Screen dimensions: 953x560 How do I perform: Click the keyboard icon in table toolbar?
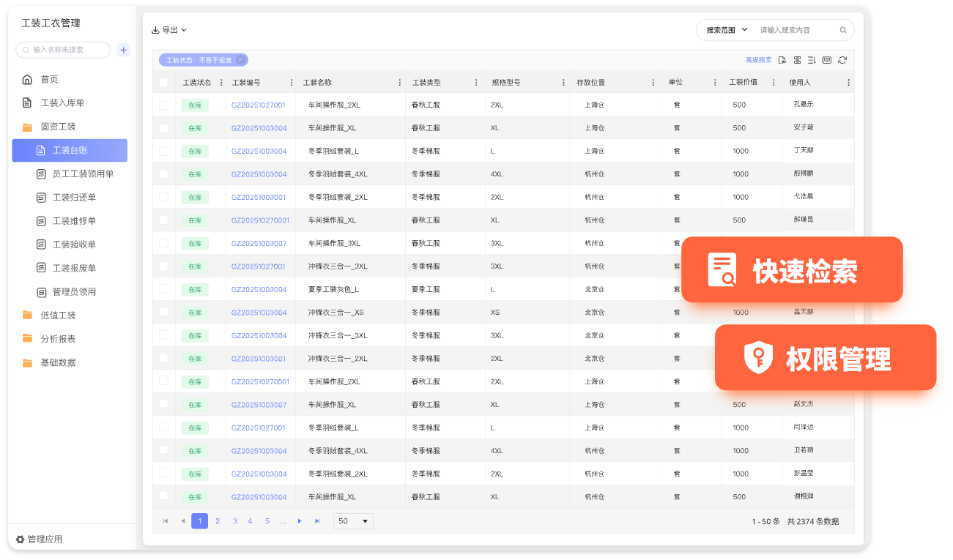(827, 60)
